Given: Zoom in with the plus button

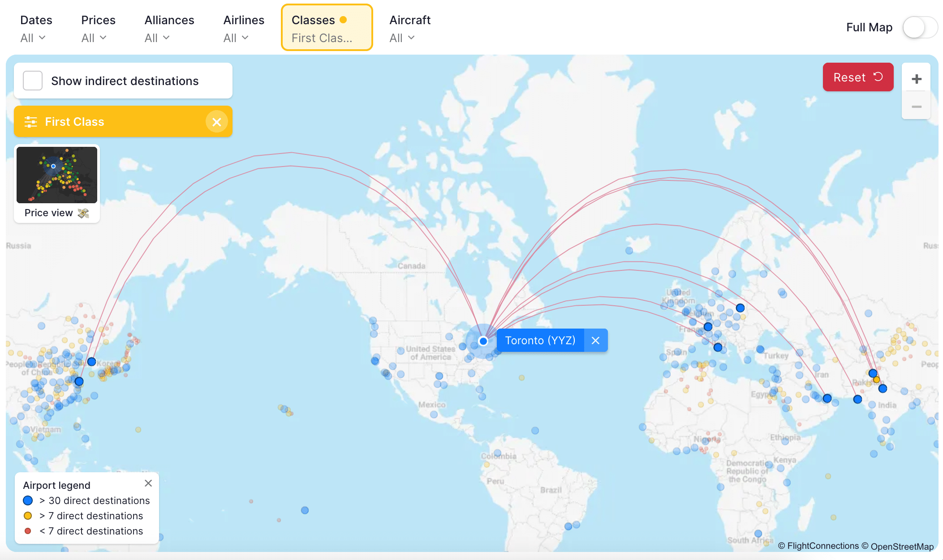Looking at the screenshot, I should pos(916,79).
